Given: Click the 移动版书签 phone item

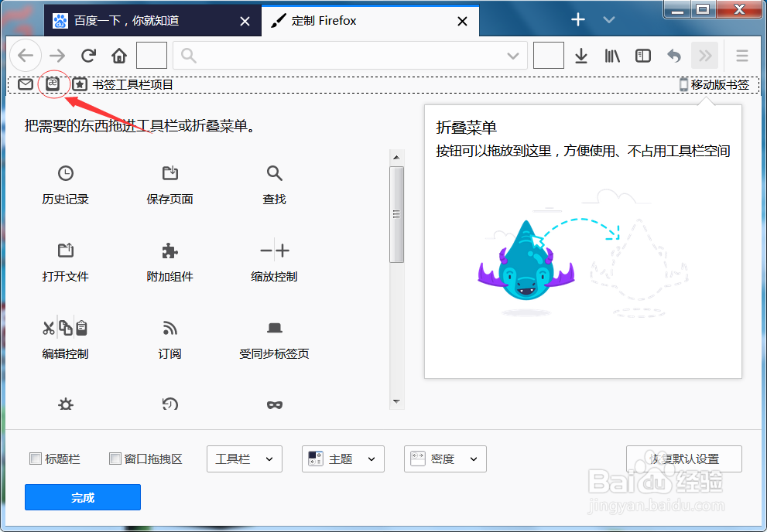Looking at the screenshot, I should [x=714, y=84].
